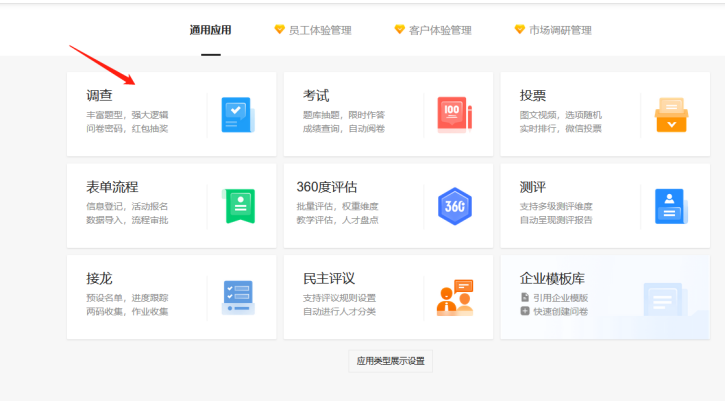Click the blue assessment profile icon

click(671, 206)
